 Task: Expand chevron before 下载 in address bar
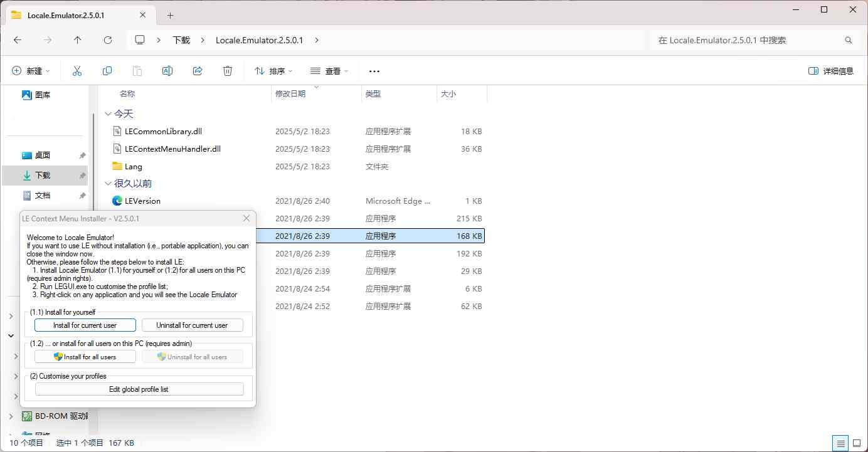point(159,40)
